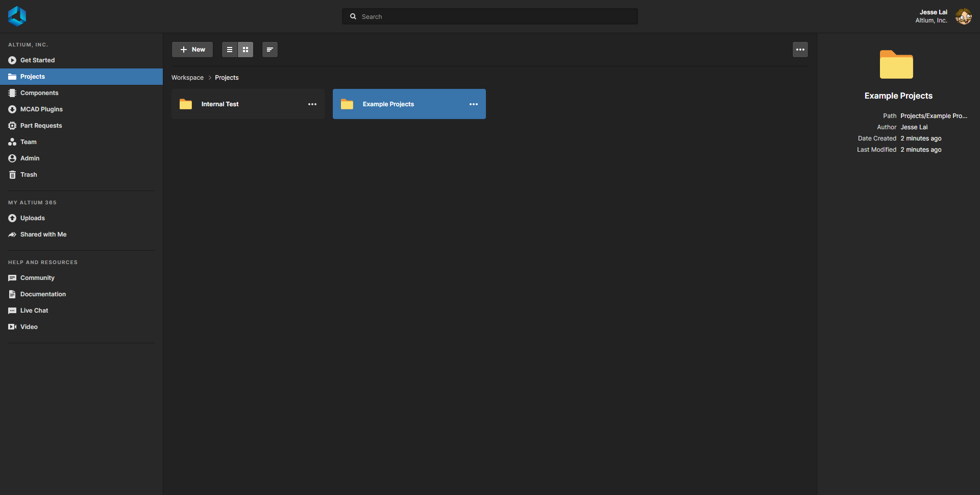The height and width of the screenshot is (495, 980).
Task: Open the sort options menu
Action: (270, 50)
